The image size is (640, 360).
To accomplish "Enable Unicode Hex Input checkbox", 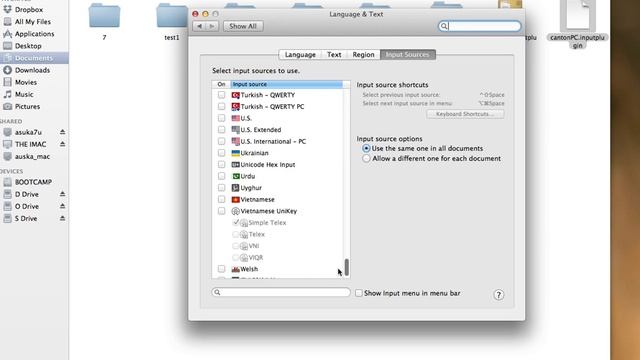I will point(221,164).
